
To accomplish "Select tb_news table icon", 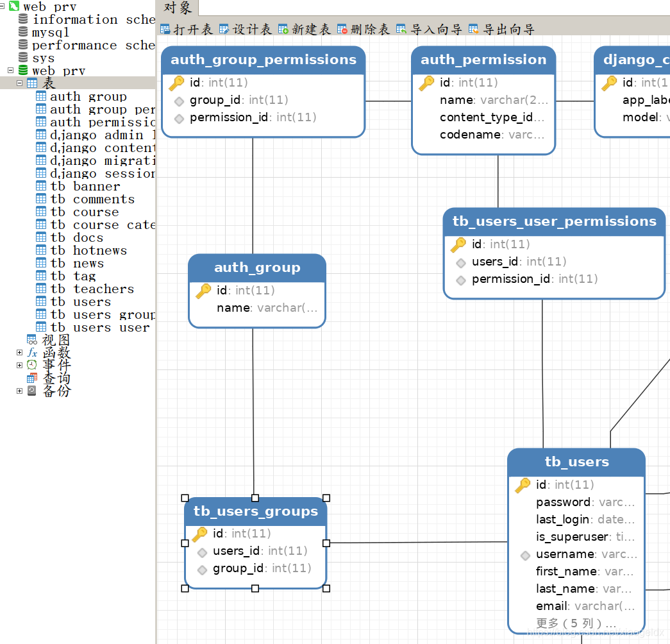I will click(41, 262).
